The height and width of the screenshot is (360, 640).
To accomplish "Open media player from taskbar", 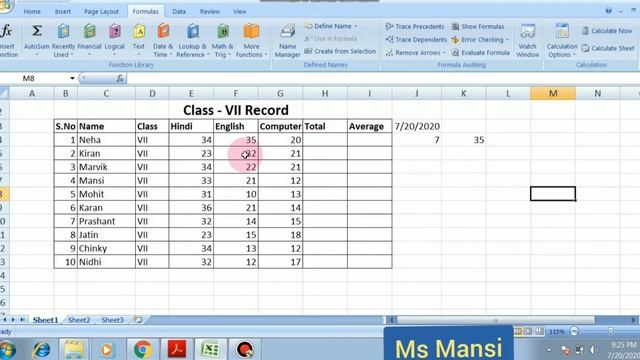I will 107,350.
